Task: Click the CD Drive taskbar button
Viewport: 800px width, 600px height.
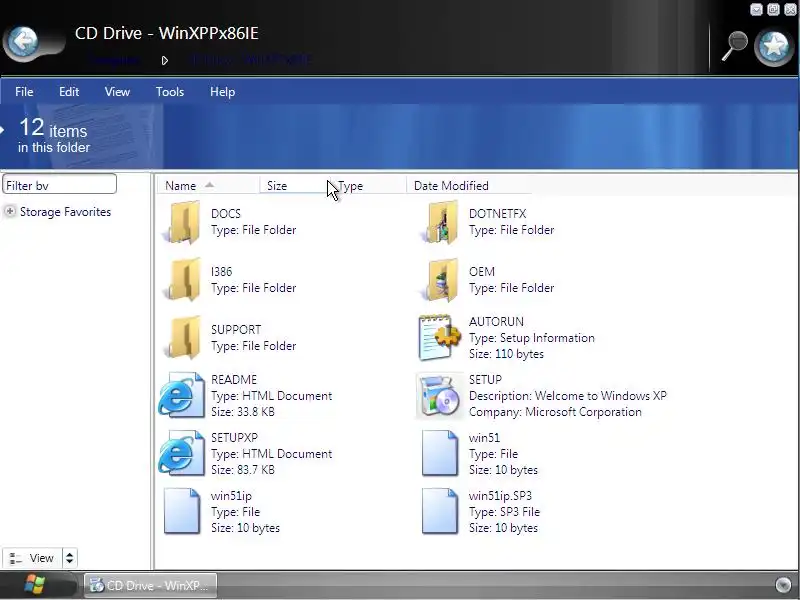Action: click(151, 585)
